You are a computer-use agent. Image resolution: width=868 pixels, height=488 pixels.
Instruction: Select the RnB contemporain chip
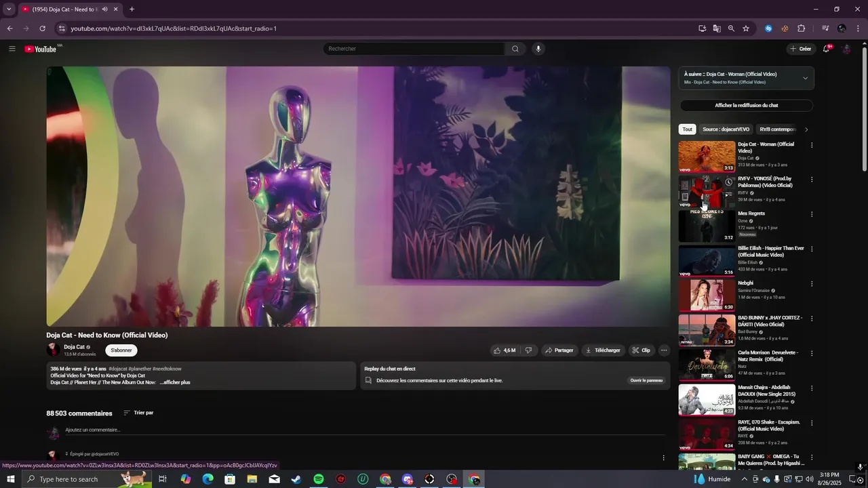pos(777,129)
